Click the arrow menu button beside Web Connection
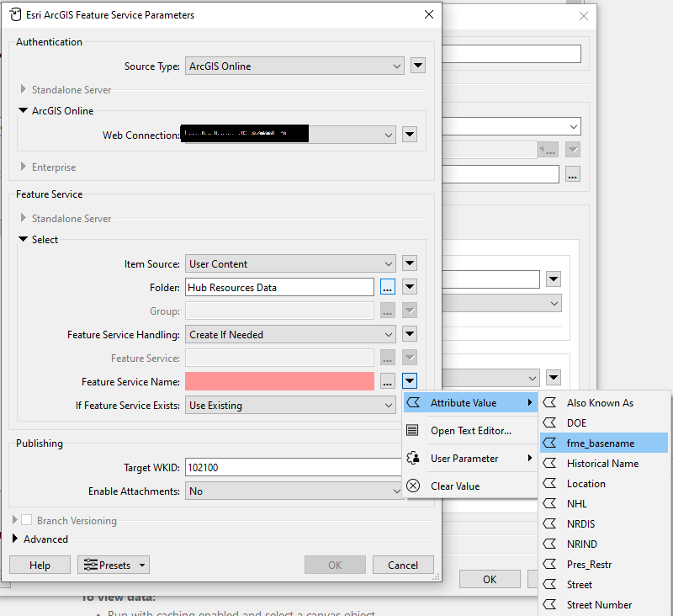Image resolution: width=673 pixels, height=616 pixels. pos(410,135)
